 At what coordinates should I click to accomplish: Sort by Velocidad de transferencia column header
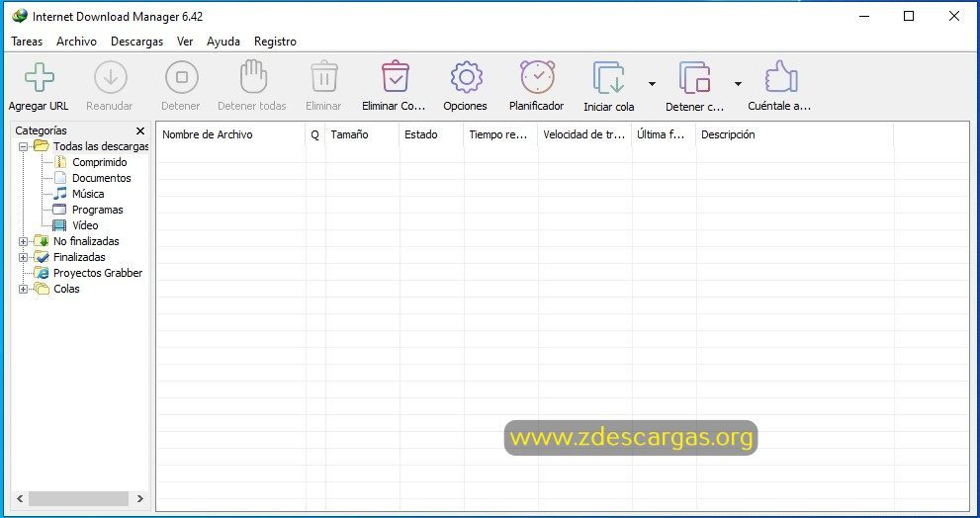coord(585,134)
